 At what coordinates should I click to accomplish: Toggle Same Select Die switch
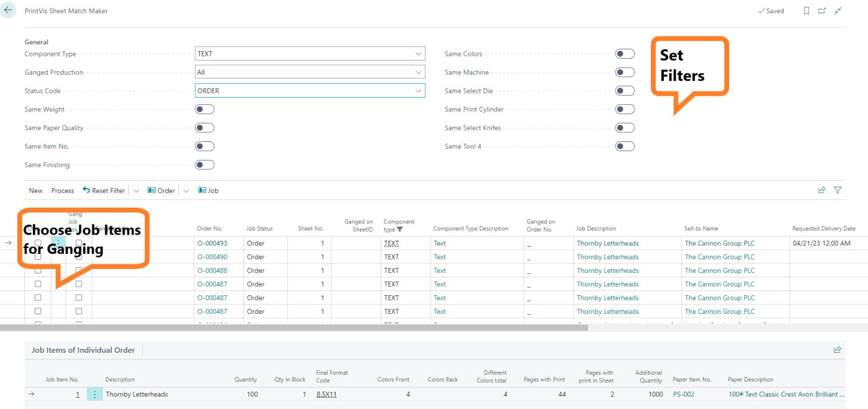click(x=625, y=90)
